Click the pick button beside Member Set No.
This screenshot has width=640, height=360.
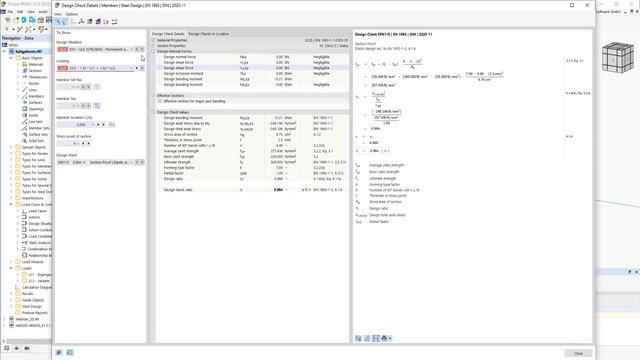(x=97, y=87)
